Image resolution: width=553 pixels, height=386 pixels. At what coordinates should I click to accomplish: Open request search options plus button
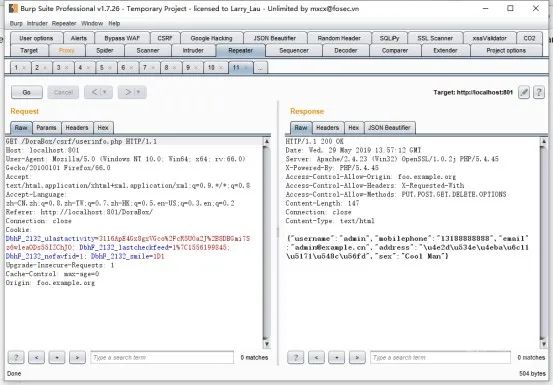coord(57,357)
